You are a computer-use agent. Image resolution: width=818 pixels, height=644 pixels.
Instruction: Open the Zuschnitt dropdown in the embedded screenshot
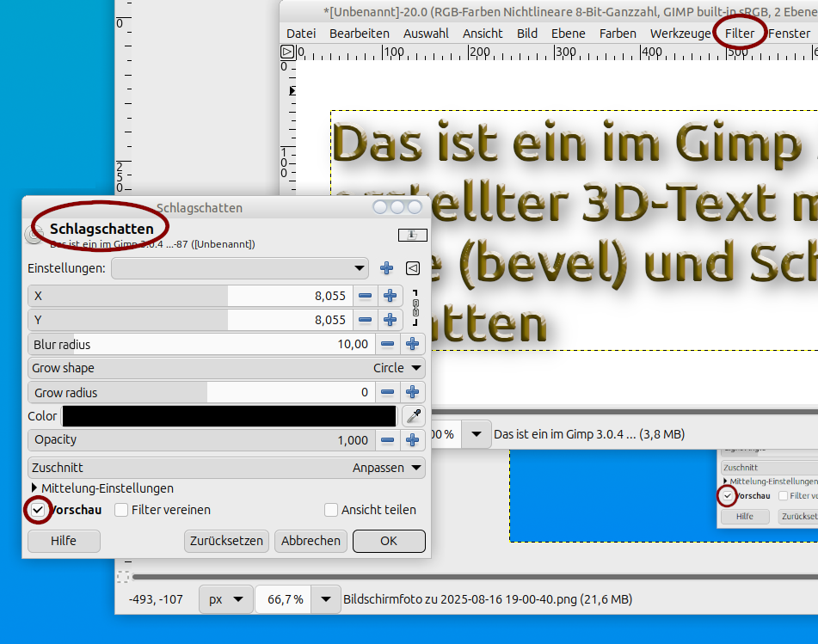point(769,467)
